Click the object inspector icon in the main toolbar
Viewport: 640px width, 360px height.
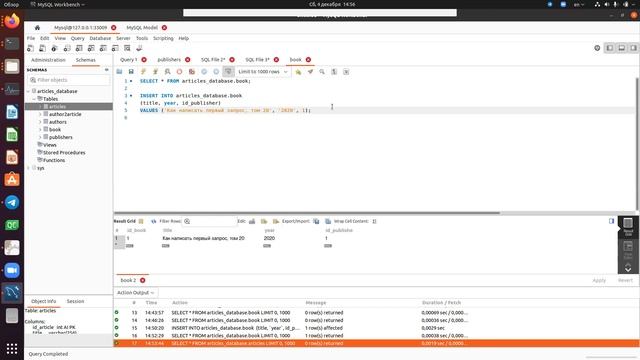[54, 48]
